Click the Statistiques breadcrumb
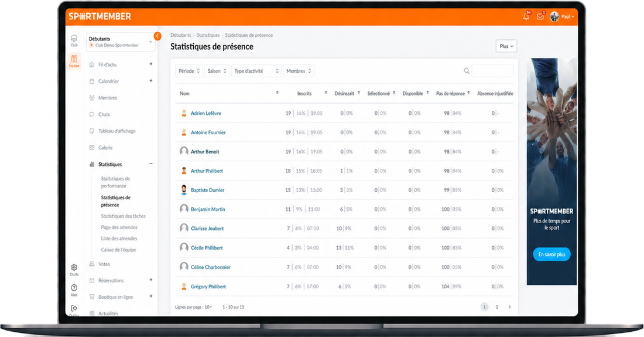Image resolution: width=644 pixels, height=337 pixels. (x=208, y=35)
